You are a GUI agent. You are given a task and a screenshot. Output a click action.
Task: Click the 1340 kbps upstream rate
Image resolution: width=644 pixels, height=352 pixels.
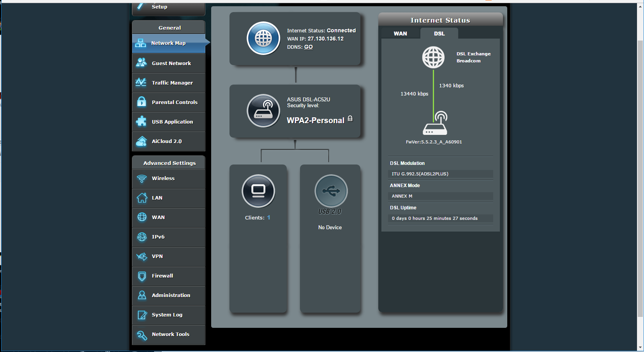click(452, 86)
